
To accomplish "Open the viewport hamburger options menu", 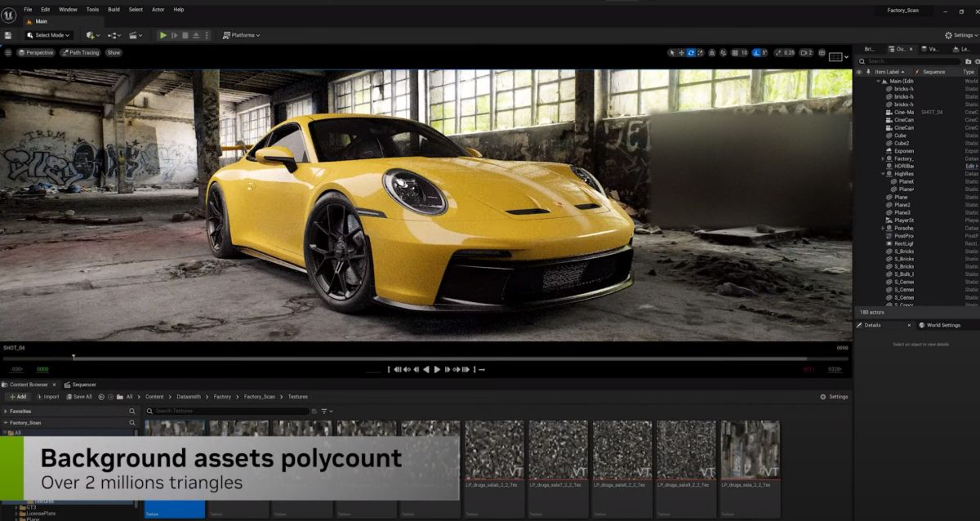I will (x=8, y=53).
